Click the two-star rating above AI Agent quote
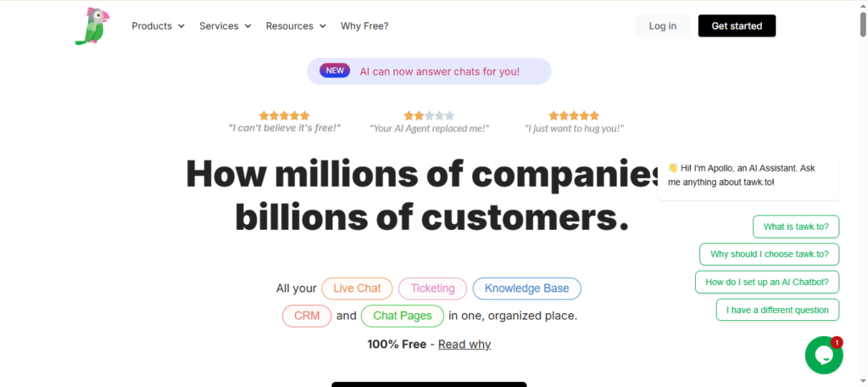 click(x=429, y=115)
